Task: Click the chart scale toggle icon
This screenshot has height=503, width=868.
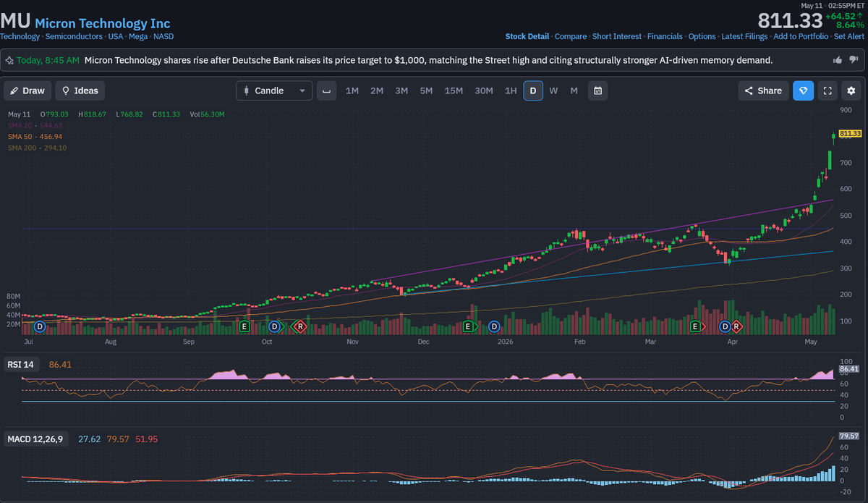Action: click(327, 90)
